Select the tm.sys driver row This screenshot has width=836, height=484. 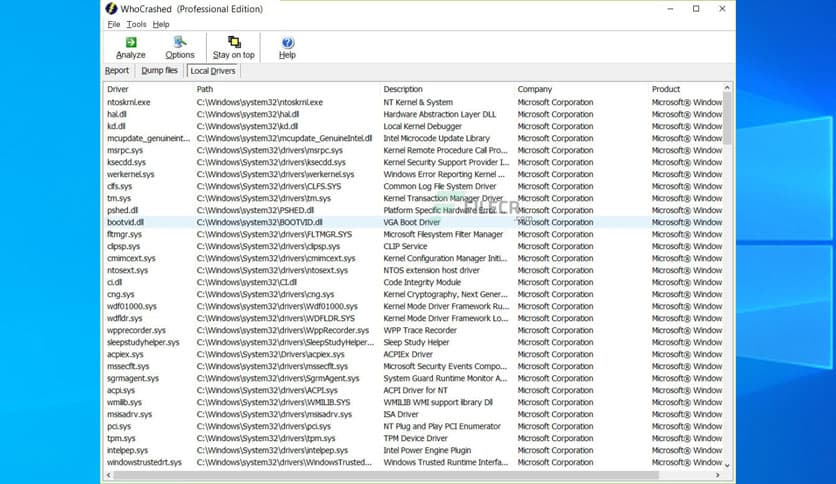[x=414, y=198]
